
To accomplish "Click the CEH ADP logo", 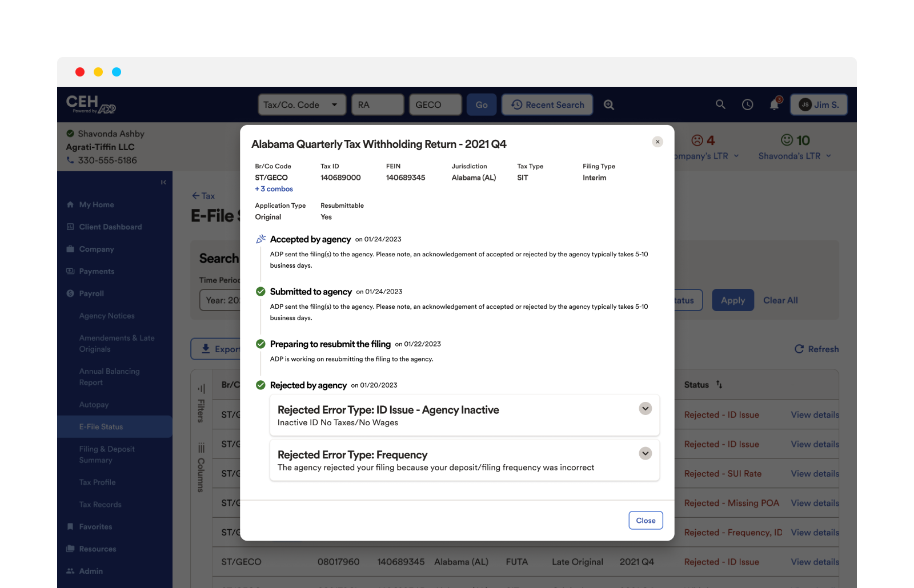I will 91,105.
